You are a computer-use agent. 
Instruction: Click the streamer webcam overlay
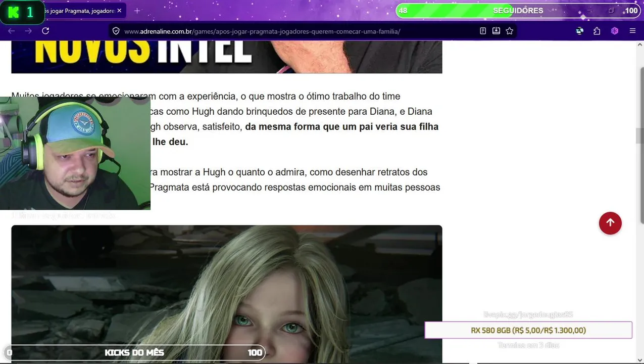coord(75,153)
